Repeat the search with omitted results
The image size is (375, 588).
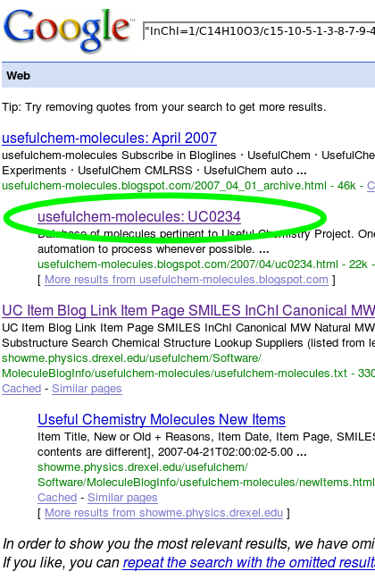click(x=249, y=562)
